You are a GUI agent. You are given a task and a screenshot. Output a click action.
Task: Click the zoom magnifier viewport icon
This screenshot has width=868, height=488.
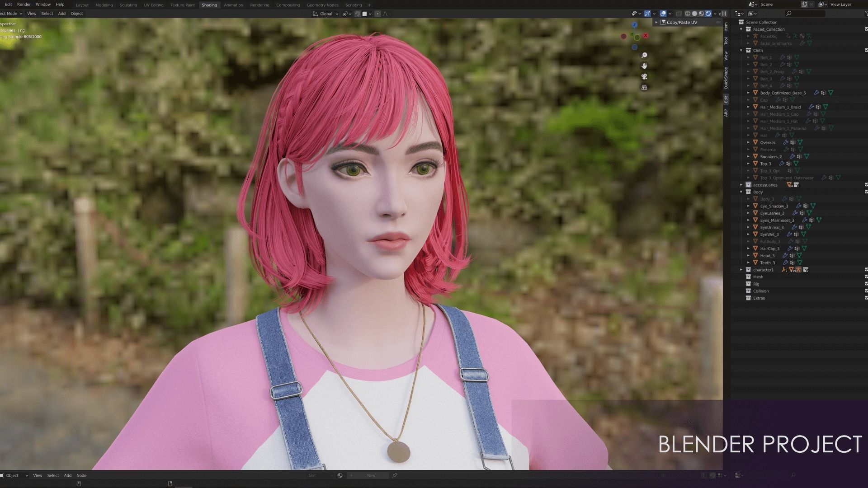tap(644, 55)
